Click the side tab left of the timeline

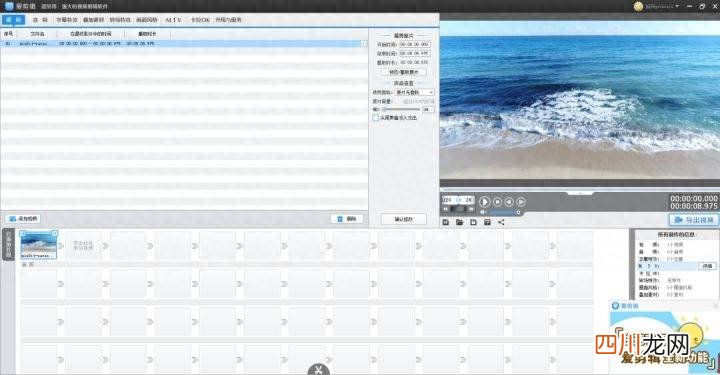pyautogui.click(x=8, y=245)
